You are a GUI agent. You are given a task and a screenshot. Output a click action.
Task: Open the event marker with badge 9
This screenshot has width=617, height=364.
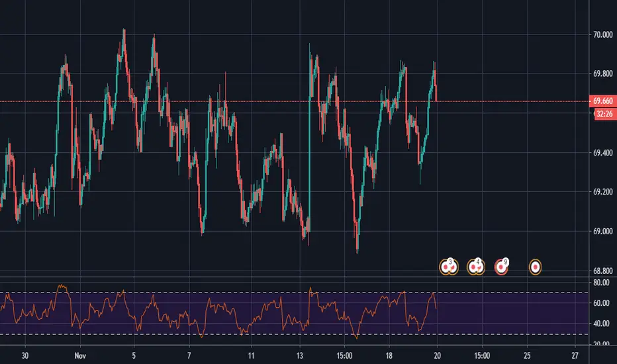click(x=502, y=267)
